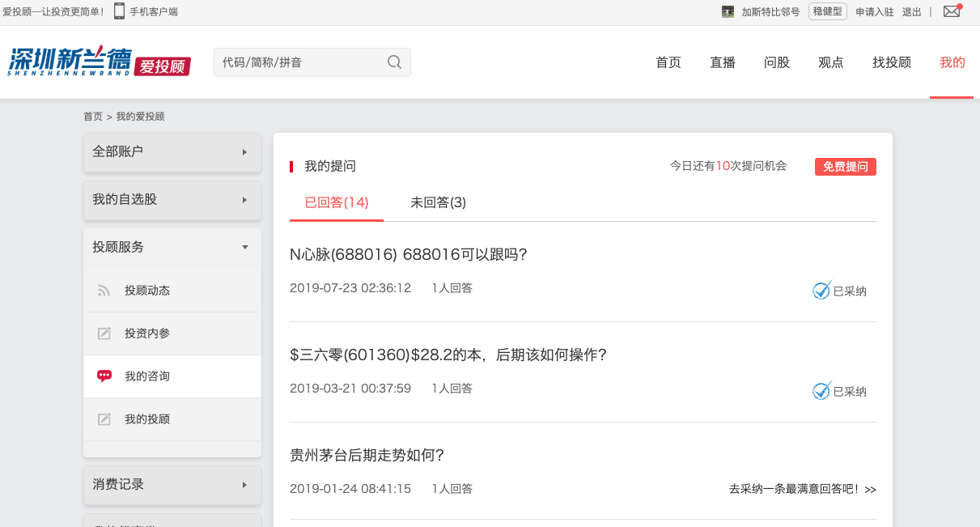
Task: Click the user avatar thumbnail
Action: (x=728, y=11)
